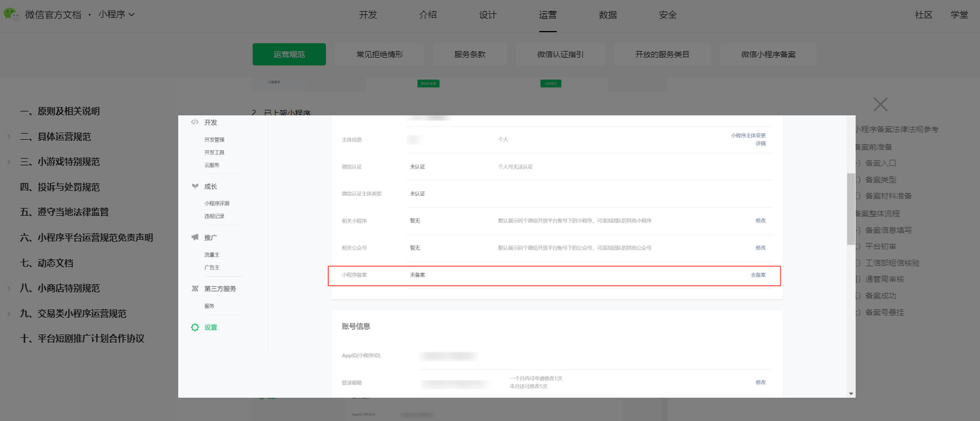
Task: Click 详情 link in 主体信息 row
Action: 761,144
